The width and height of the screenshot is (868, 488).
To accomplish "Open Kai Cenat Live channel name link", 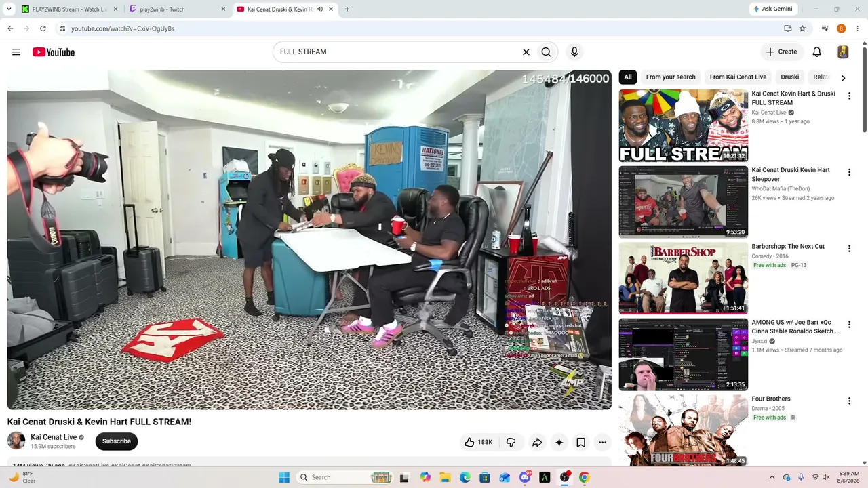I will point(54,437).
